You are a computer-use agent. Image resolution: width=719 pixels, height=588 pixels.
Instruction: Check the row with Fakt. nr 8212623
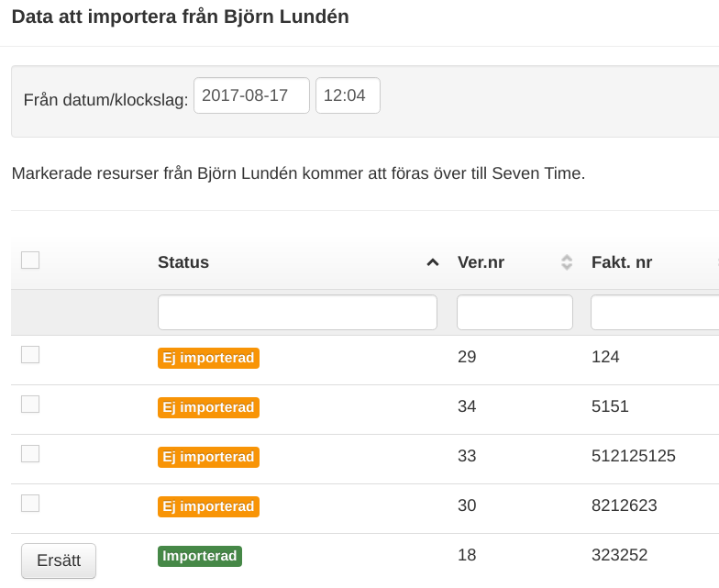[30, 503]
